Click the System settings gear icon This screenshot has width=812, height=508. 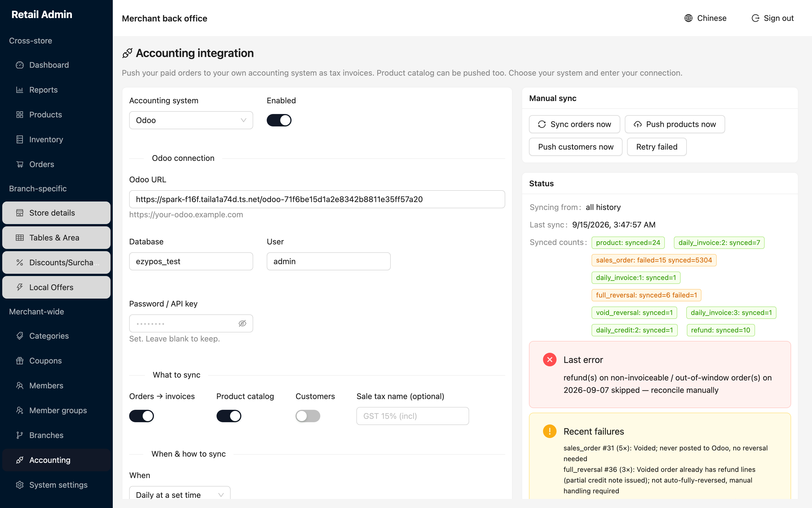(20, 485)
